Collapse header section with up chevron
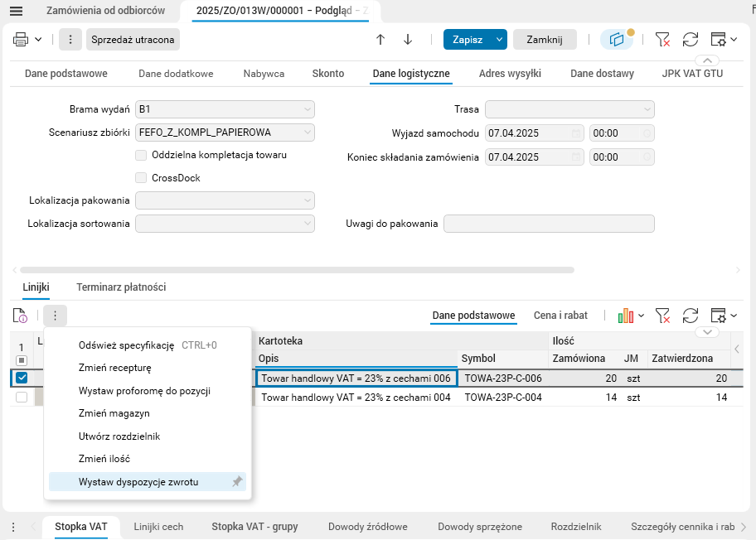 [707, 60]
